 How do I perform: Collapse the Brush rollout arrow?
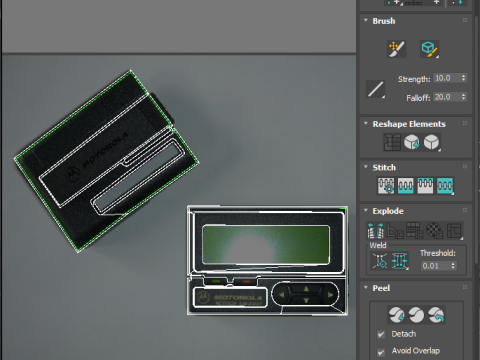click(x=366, y=21)
